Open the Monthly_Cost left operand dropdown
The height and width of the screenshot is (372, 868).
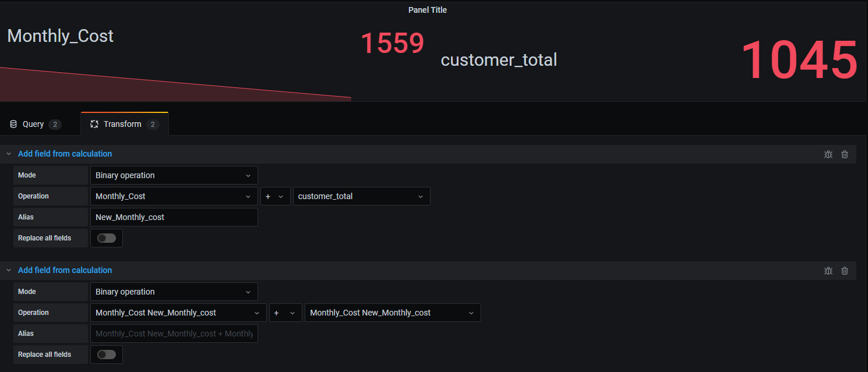pyautogui.click(x=174, y=196)
